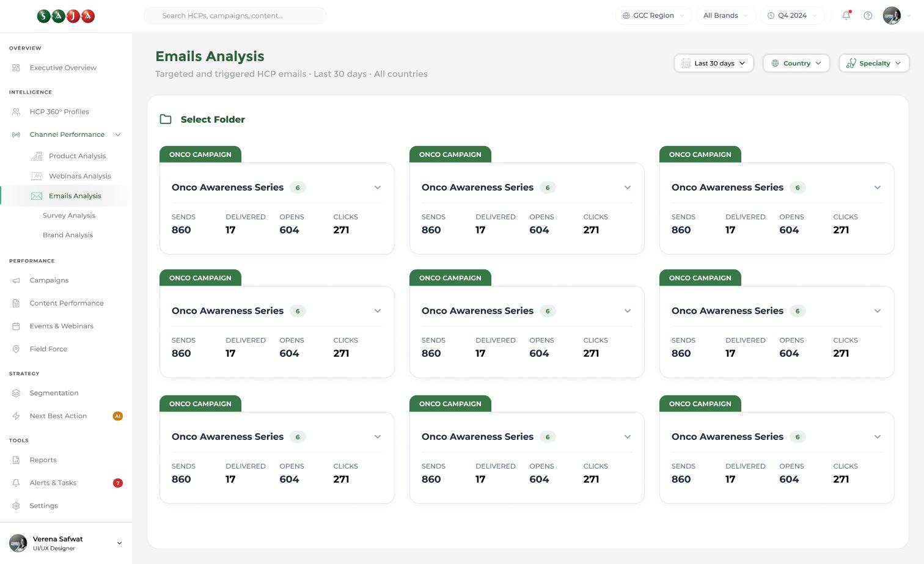Image resolution: width=924 pixels, height=564 pixels.
Task: Go to the Alerts & Tasks label
Action: click(53, 483)
